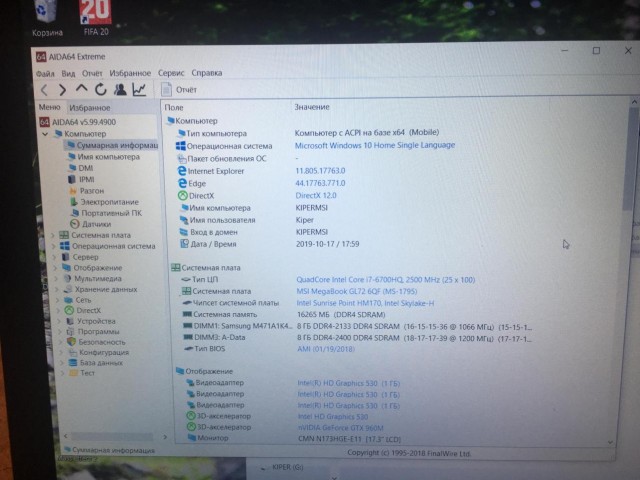640x480 pixels.
Task: Select Датчики item in the tree
Action: pos(96,224)
